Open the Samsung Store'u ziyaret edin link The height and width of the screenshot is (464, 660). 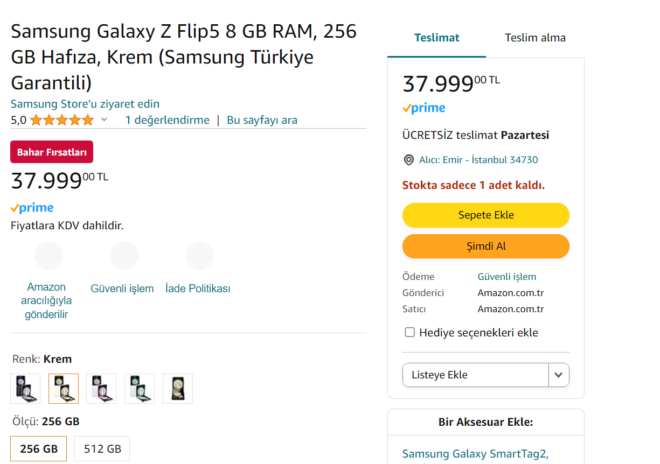click(85, 104)
